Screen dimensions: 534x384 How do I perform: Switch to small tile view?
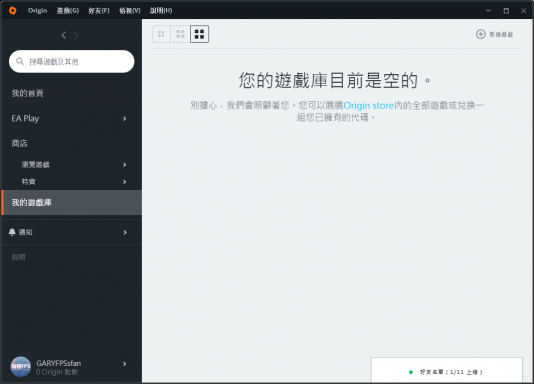pos(161,34)
